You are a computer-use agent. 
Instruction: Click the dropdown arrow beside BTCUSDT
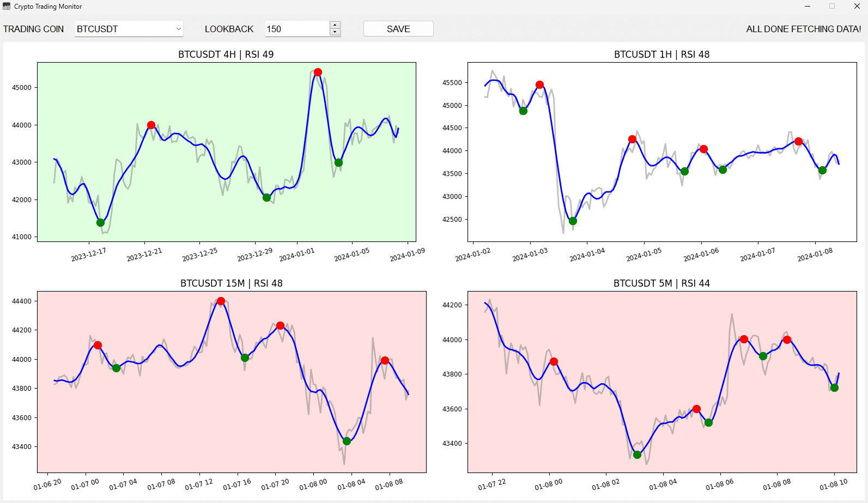[x=178, y=29]
